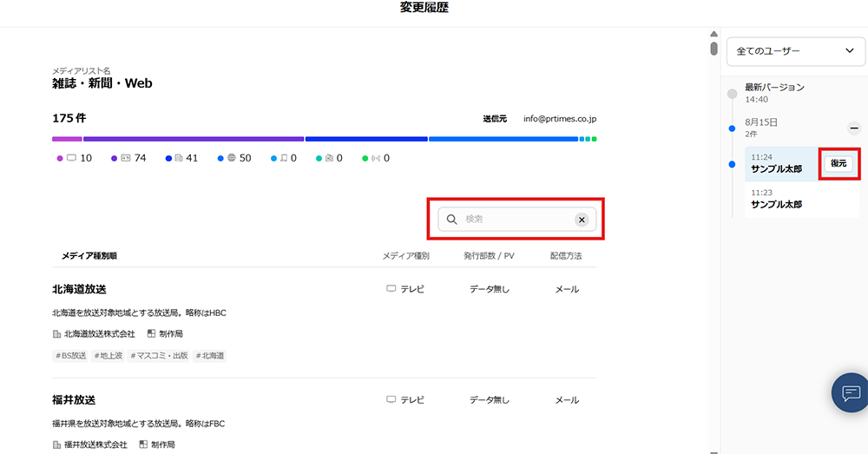The height and width of the screenshot is (454, 868).
Task: Select the 11:23 サンプル太郎 history entry
Action: click(801, 199)
